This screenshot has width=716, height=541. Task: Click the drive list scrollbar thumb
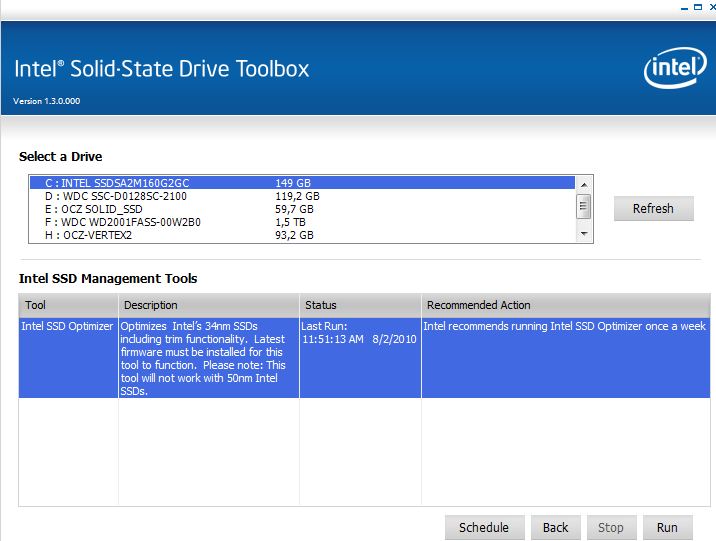pyautogui.click(x=584, y=206)
